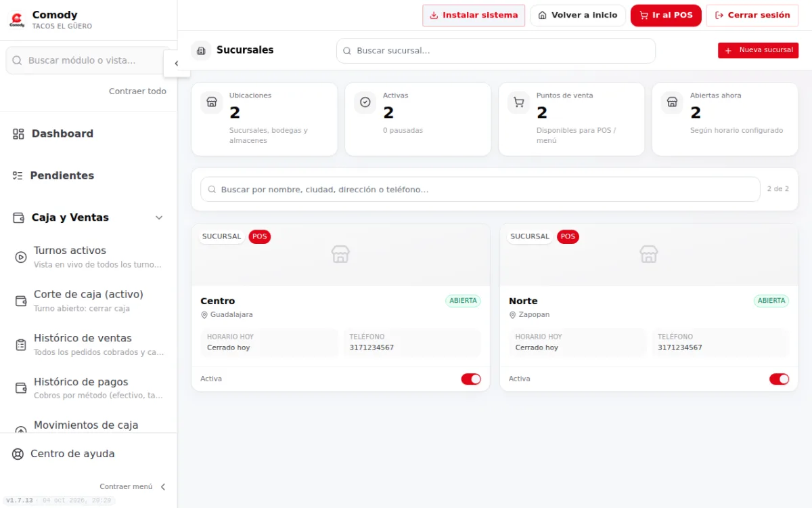Click the Centro branch name
Screen dimensions: 812x508
(x=218, y=301)
